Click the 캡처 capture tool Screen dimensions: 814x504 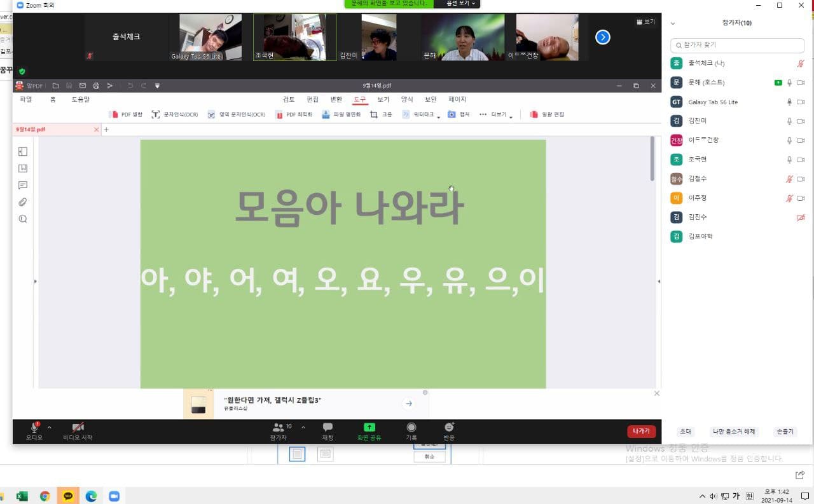(458, 114)
